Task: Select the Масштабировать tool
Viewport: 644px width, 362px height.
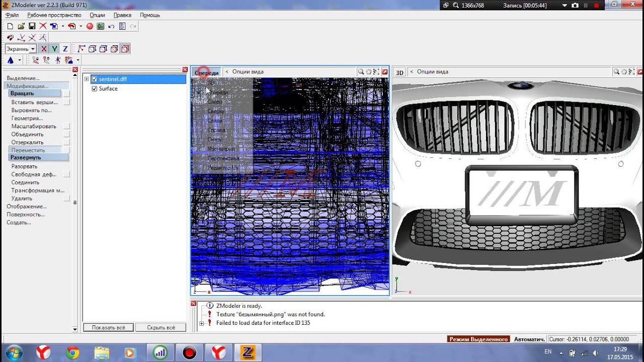Action: pyautogui.click(x=34, y=126)
